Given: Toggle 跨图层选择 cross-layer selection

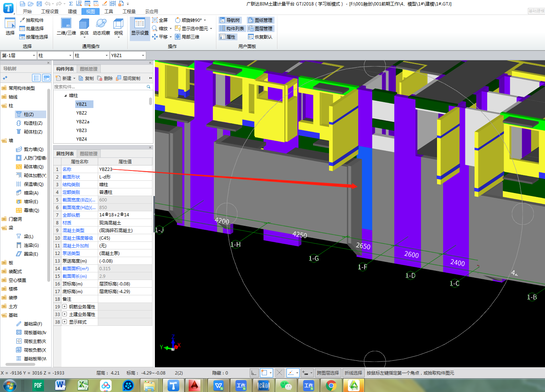Looking at the screenshot, I should click(328, 373).
